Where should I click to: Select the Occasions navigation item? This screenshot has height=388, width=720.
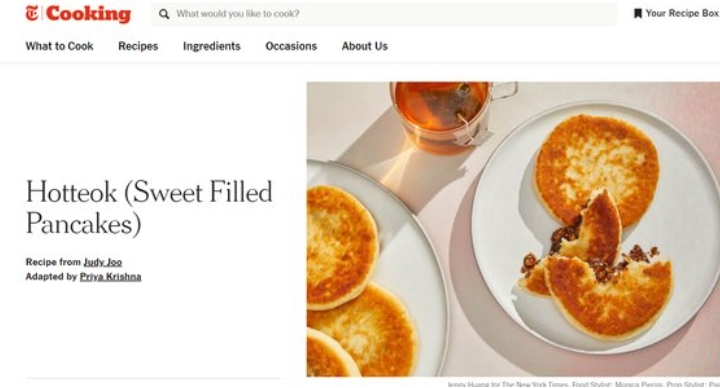(x=291, y=46)
